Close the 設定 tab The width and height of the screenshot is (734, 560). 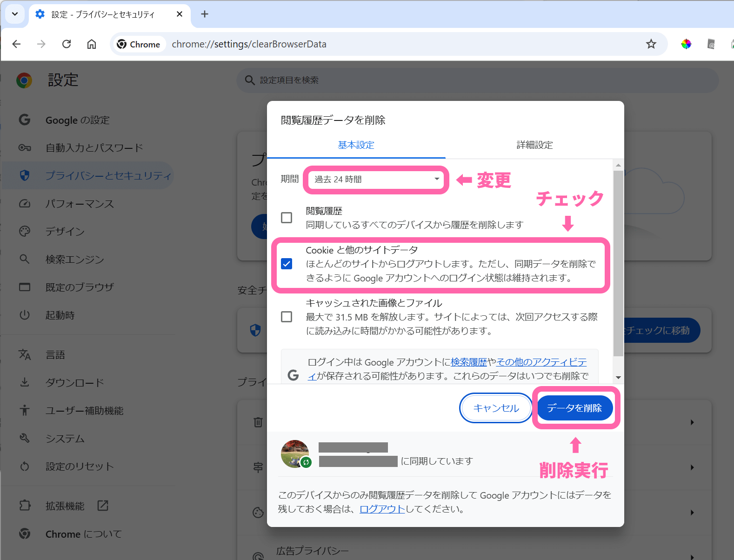click(x=180, y=14)
